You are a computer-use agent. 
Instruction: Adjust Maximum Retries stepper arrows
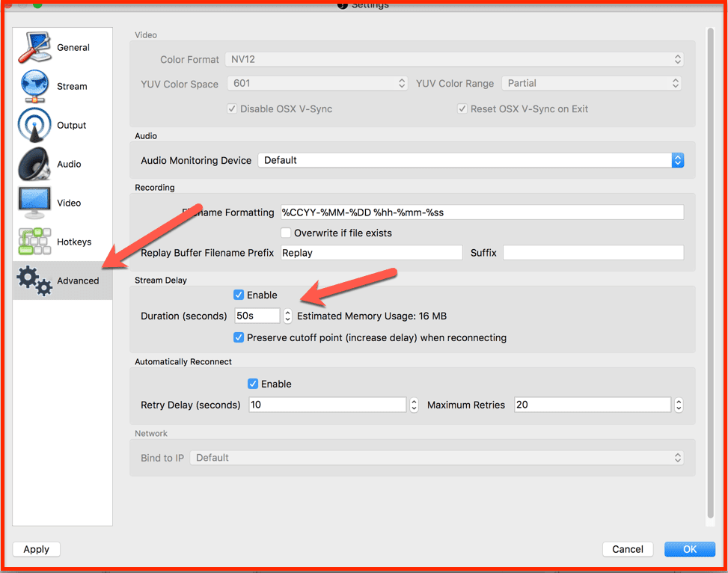(x=679, y=405)
